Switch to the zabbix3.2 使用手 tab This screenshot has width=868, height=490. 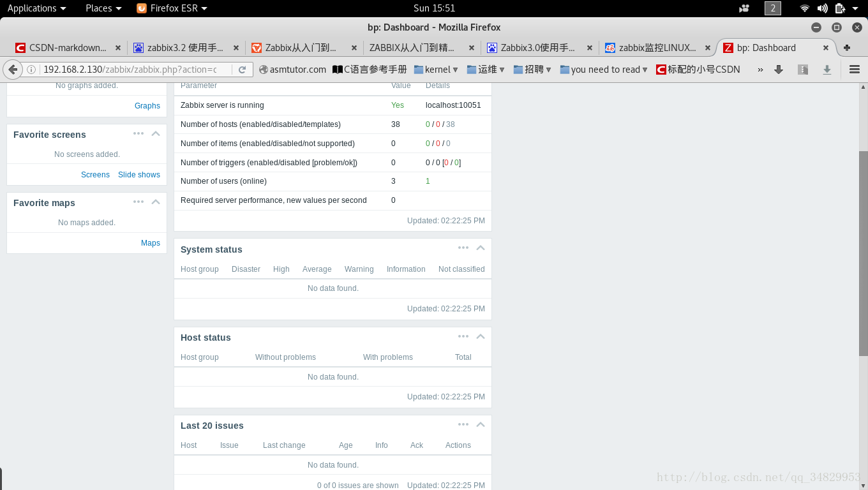(186, 48)
